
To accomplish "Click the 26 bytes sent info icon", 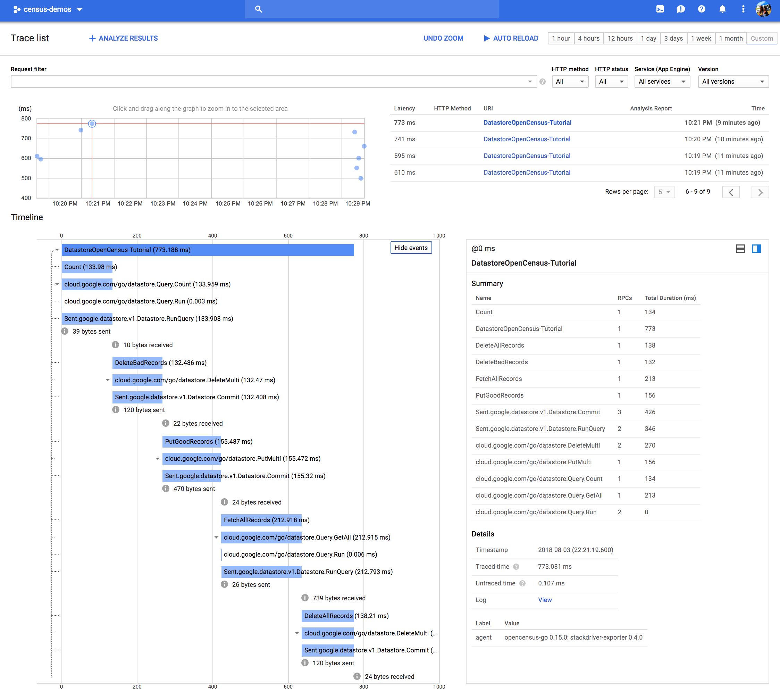I will [225, 584].
